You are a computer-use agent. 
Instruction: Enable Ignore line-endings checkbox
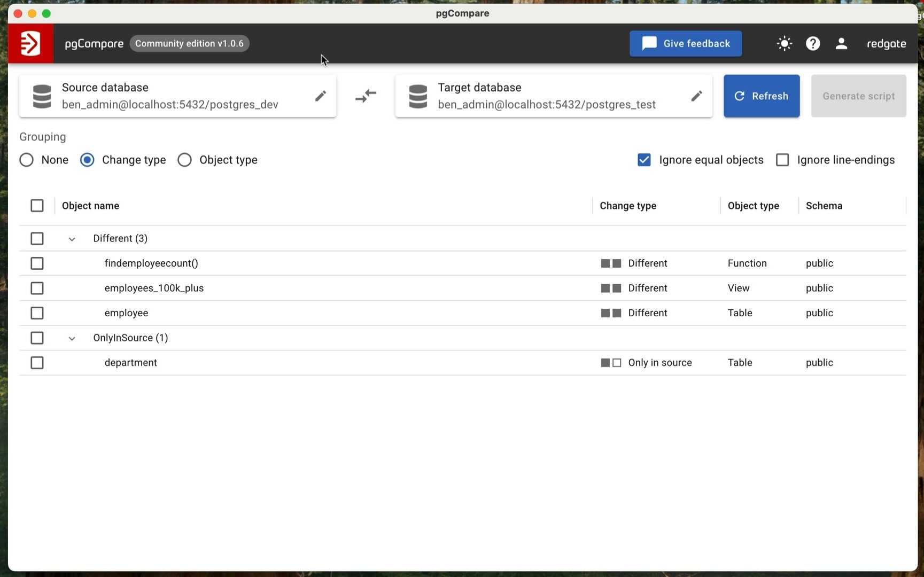[782, 160]
